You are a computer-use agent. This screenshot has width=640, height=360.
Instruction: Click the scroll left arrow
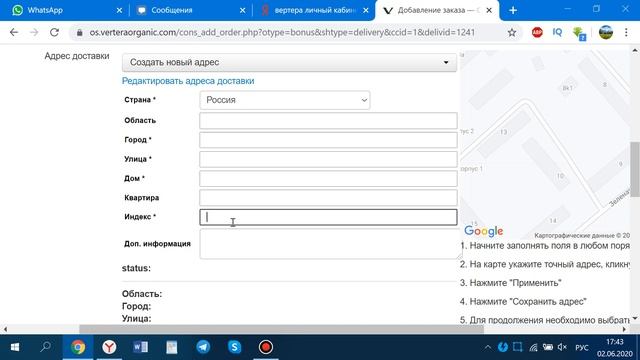tap(5, 329)
